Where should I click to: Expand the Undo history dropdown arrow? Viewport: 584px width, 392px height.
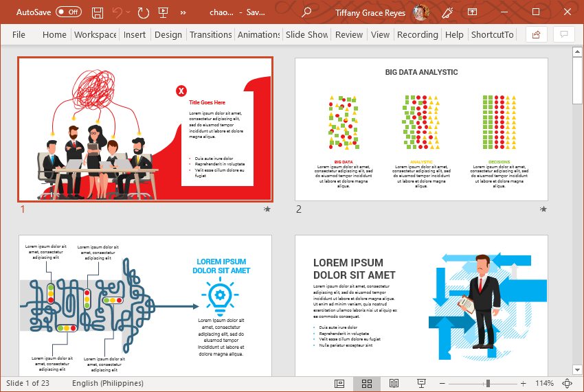point(129,12)
